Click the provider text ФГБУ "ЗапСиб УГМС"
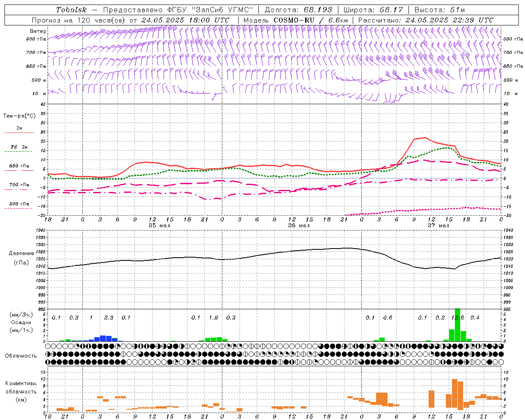 click(x=210, y=10)
